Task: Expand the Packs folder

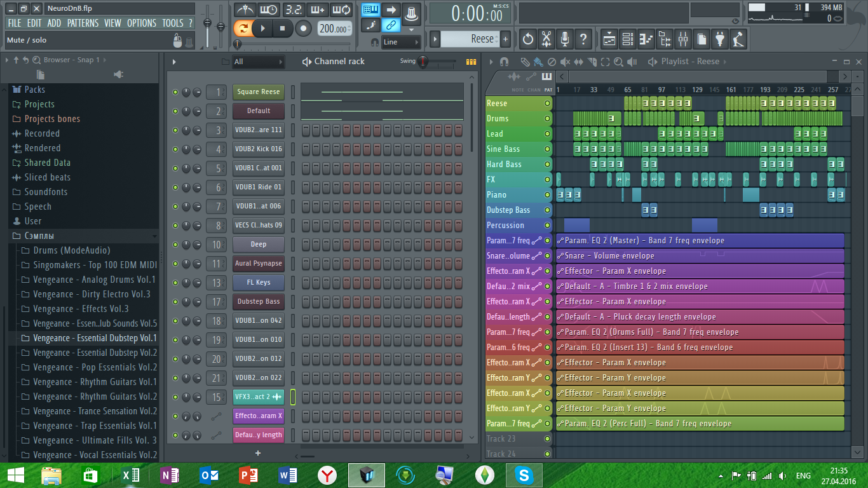Action: tap(84, 90)
